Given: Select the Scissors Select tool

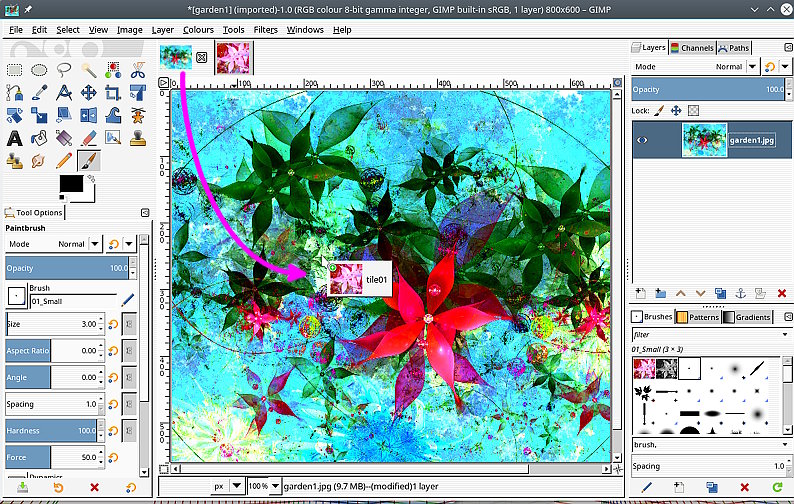Looking at the screenshot, I should coord(138,70).
